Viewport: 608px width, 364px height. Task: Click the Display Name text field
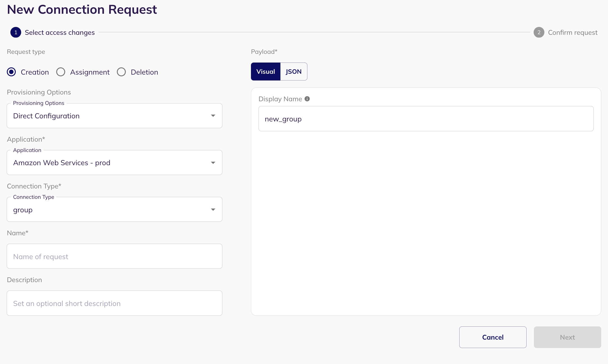click(x=426, y=119)
